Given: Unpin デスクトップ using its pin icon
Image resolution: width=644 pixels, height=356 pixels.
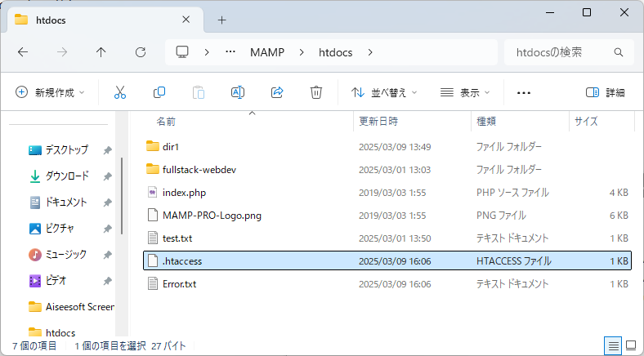Looking at the screenshot, I should [107, 150].
